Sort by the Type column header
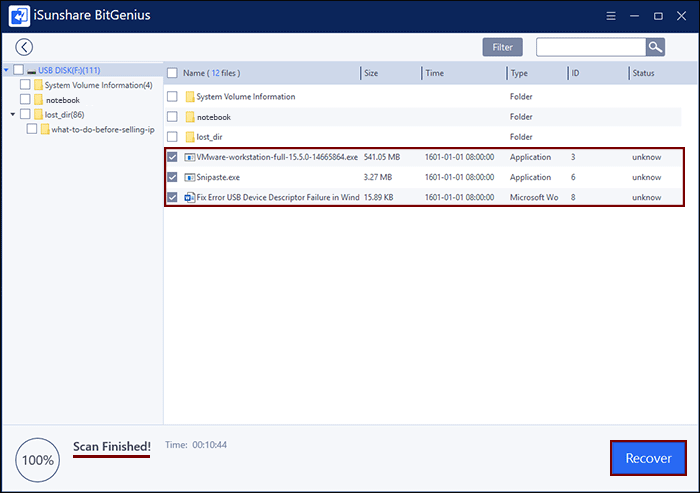 pos(519,73)
